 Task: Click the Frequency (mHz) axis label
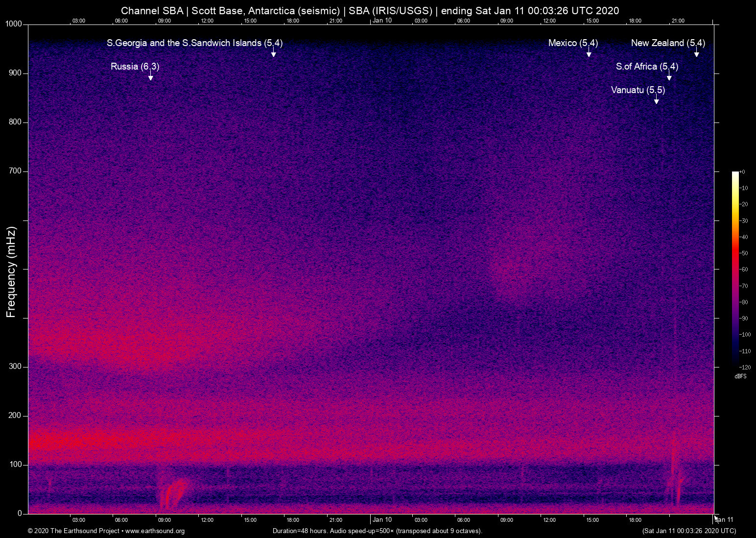pos(11,269)
